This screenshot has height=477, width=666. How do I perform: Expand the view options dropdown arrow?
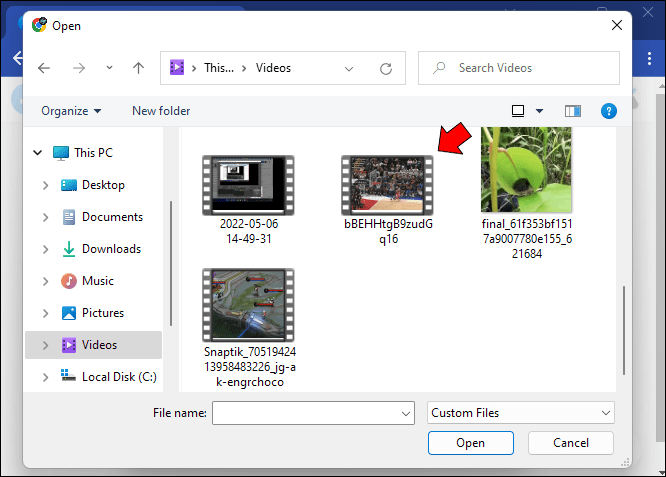pyautogui.click(x=539, y=111)
